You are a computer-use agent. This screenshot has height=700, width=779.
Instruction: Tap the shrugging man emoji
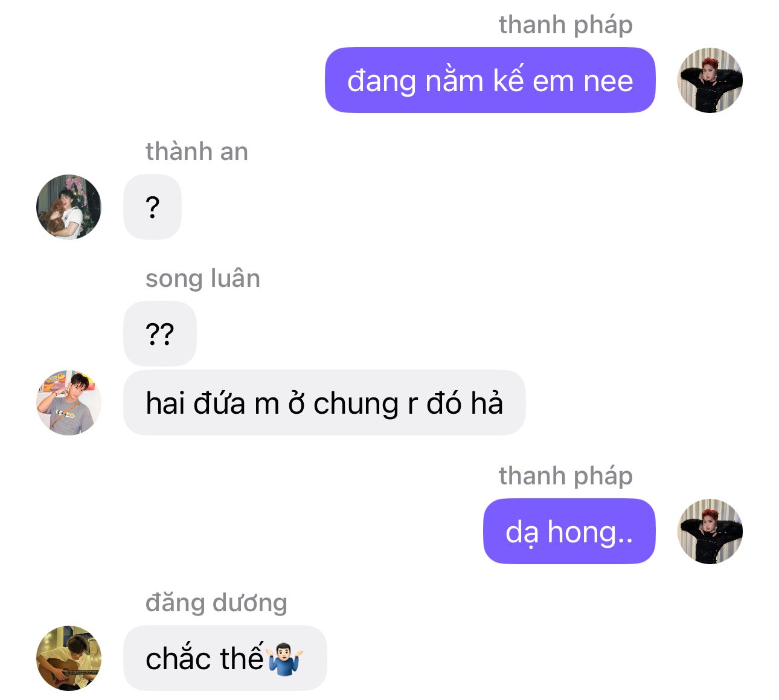click(286, 659)
